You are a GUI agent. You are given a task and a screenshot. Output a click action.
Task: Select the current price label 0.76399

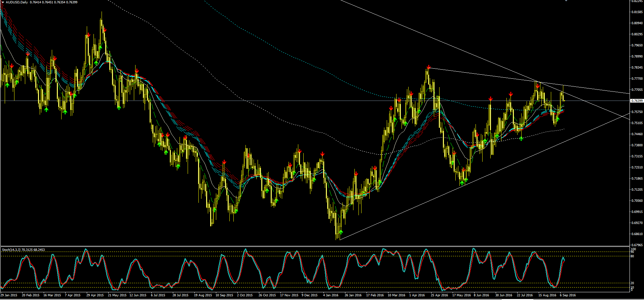[636, 101]
